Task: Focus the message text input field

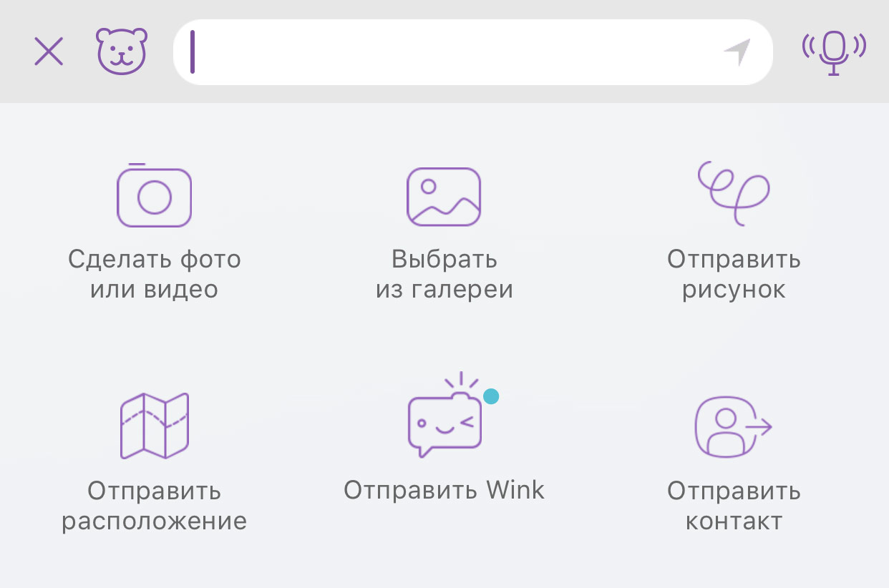Action: point(473,52)
